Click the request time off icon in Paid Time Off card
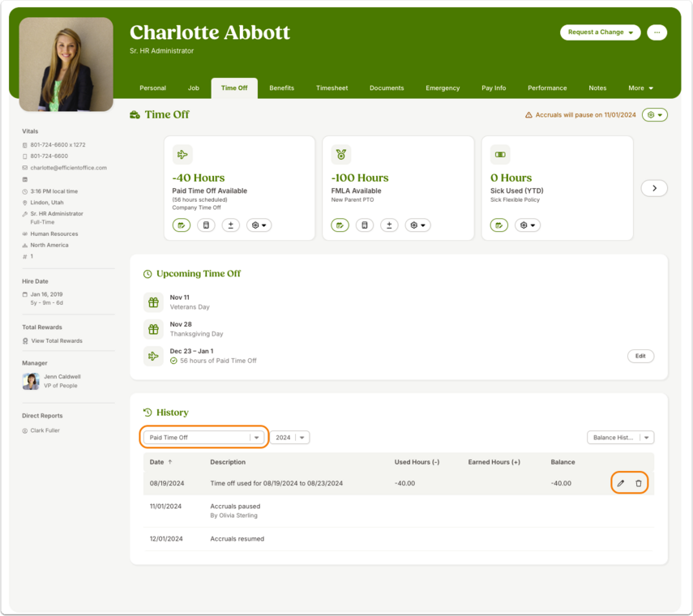This screenshot has height=616, width=693. tap(182, 225)
